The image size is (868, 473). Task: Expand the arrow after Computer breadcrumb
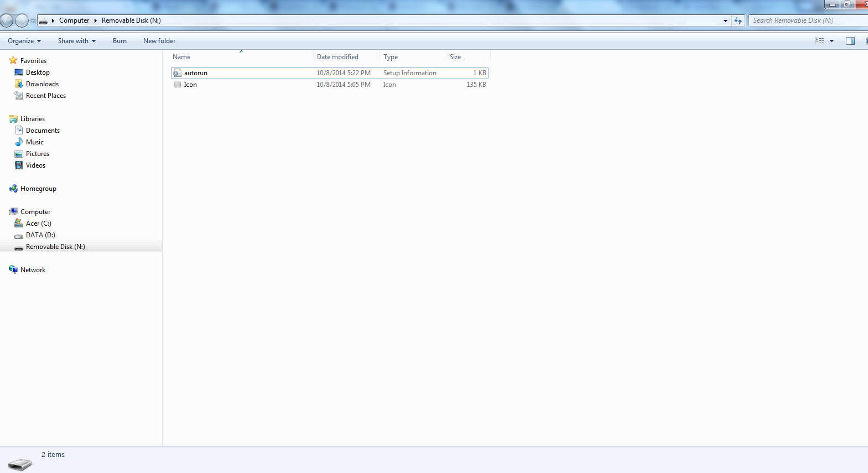pyautogui.click(x=95, y=20)
